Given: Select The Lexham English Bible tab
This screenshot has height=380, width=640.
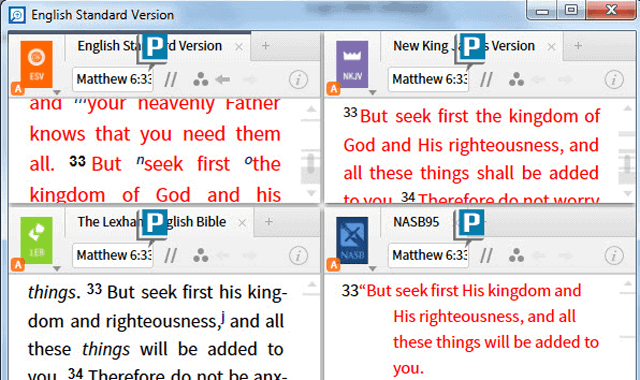Looking at the screenshot, I should (x=151, y=222).
